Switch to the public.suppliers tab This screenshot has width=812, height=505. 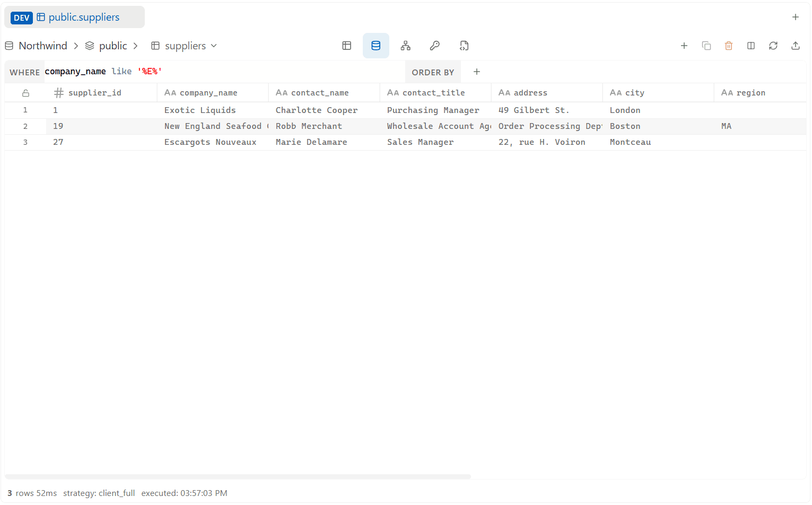[74, 17]
